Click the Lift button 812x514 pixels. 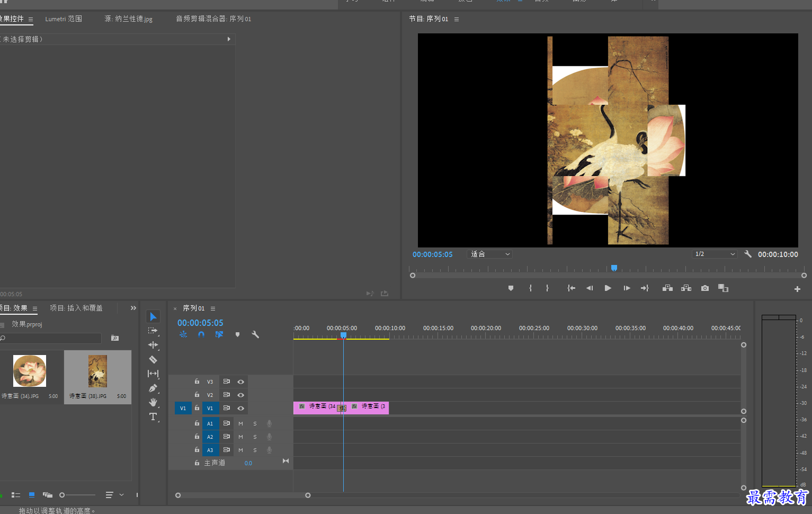coord(667,288)
